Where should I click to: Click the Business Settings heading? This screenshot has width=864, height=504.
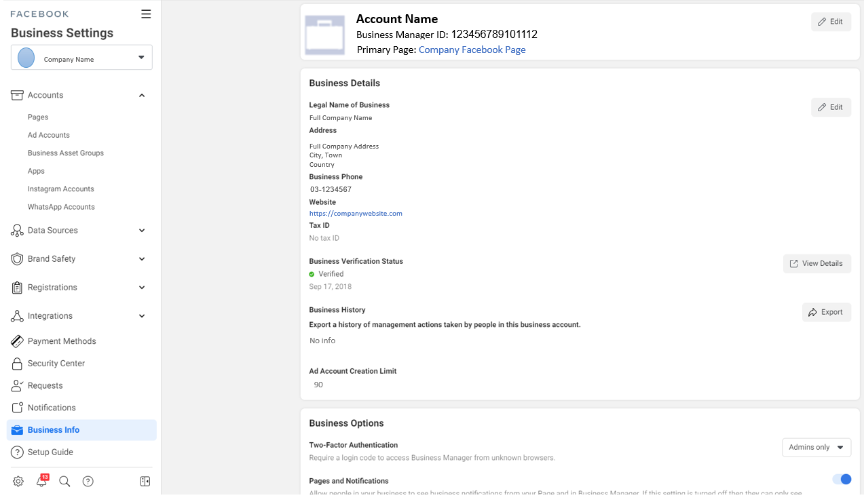[x=62, y=33]
